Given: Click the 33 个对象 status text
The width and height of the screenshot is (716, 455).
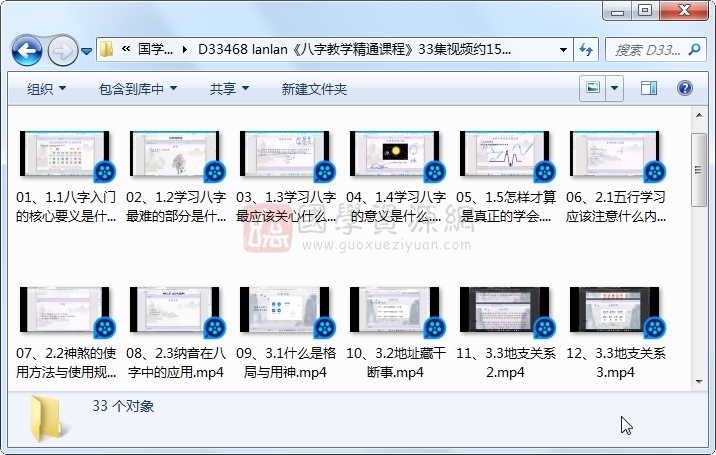Looking at the screenshot, I should [123, 406].
